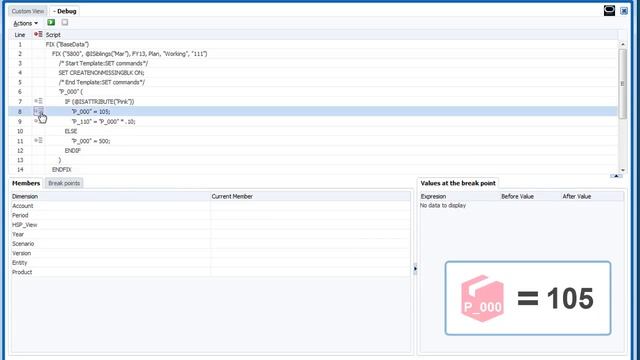Select the Account dimension row

point(211,206)
